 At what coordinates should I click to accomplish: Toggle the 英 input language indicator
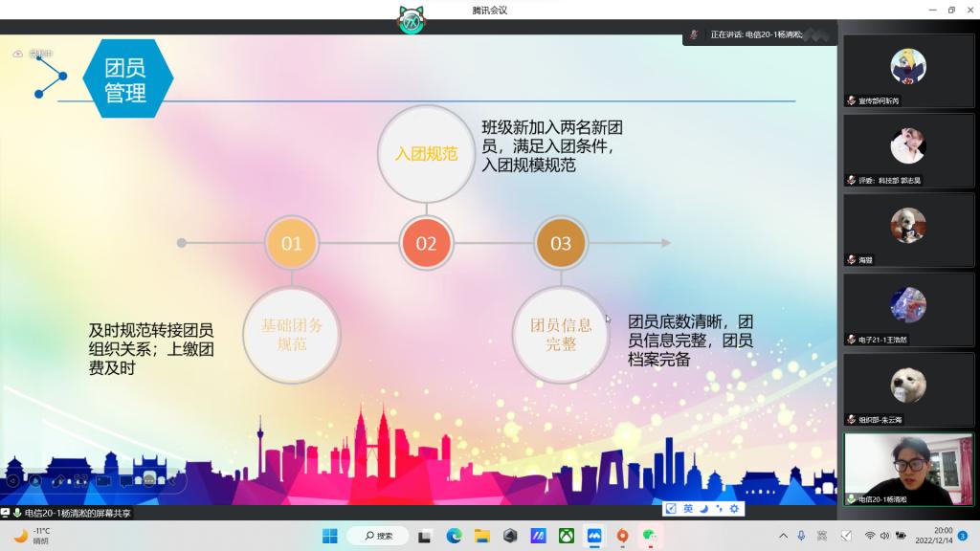(x=687, y=508)
